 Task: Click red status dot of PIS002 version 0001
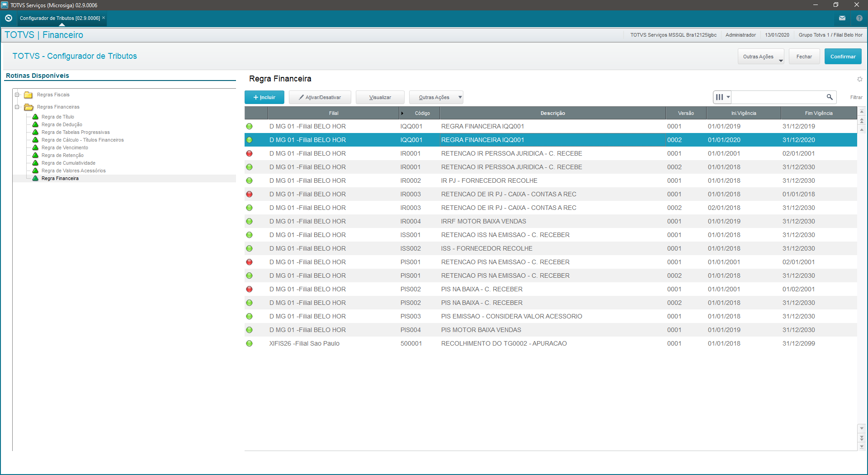coord(249,289)
